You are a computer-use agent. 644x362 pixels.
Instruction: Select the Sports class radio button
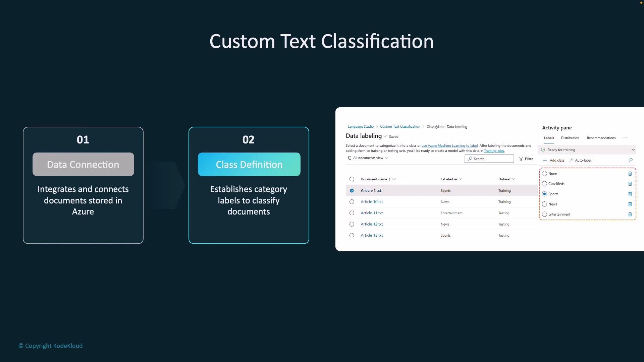point(544,194)
